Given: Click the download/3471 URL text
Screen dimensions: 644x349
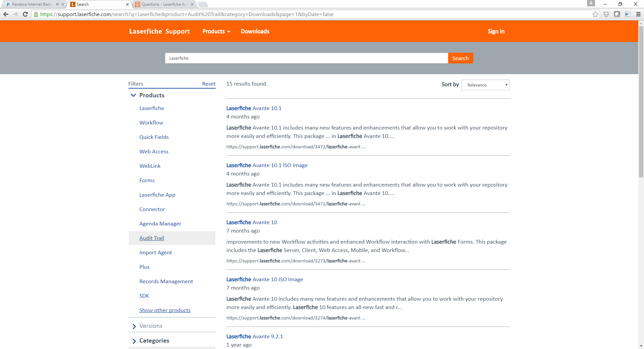Looking at the screenshot, I should pyautogui.click(x=296, y=204).
